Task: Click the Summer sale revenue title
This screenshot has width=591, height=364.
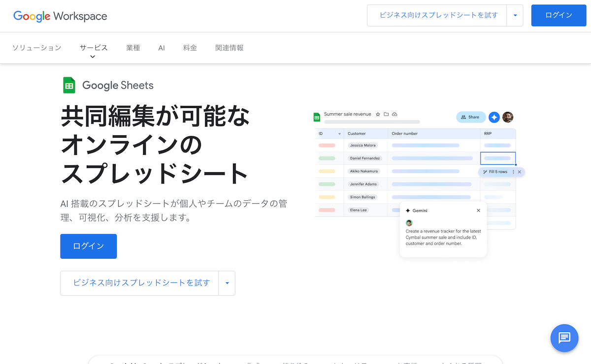Action: click(x=348, y=114)
